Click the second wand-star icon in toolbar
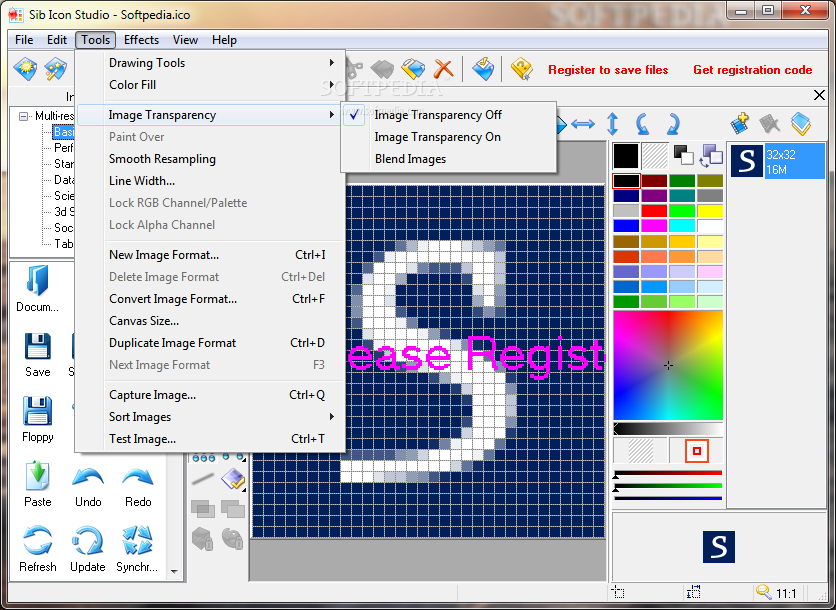 [55, 69]
